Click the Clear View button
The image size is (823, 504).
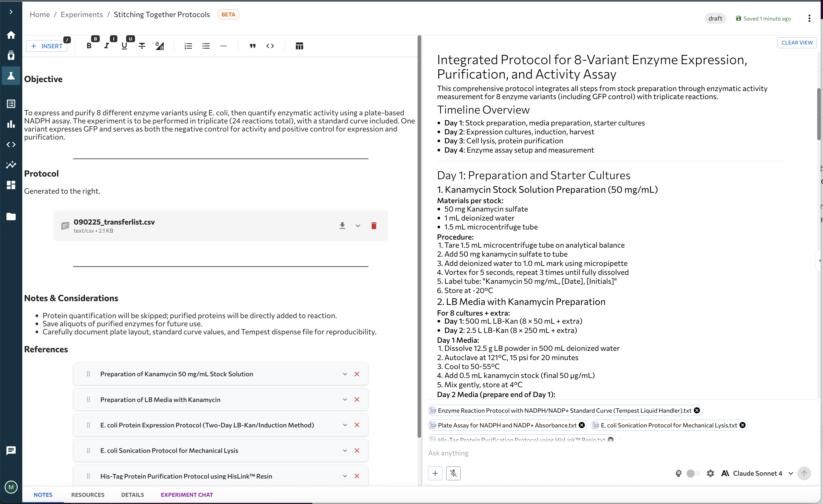797,43
